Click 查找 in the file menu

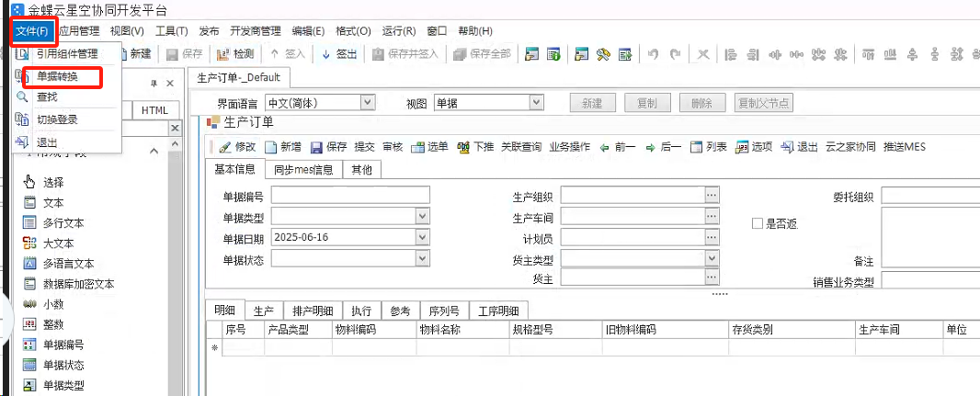[47, 96]
